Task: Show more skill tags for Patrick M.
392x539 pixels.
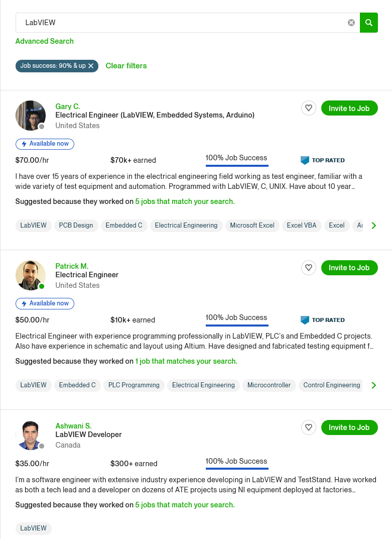Action: point(373,385)
